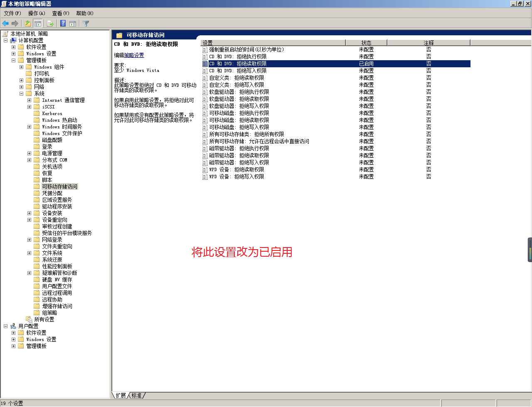Select 所有可移动存储: 允许在远程会话中直接访问 setting
532x407 pixels.
(259, 141)
